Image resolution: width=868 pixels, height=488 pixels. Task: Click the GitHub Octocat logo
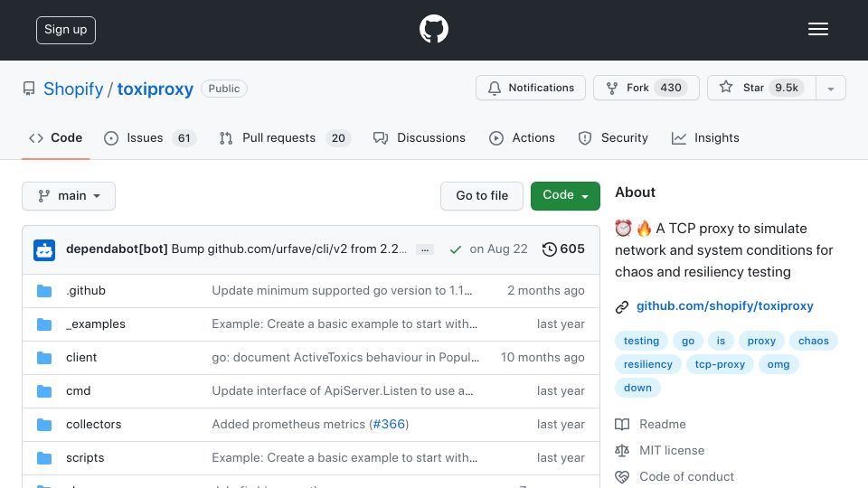433,29
